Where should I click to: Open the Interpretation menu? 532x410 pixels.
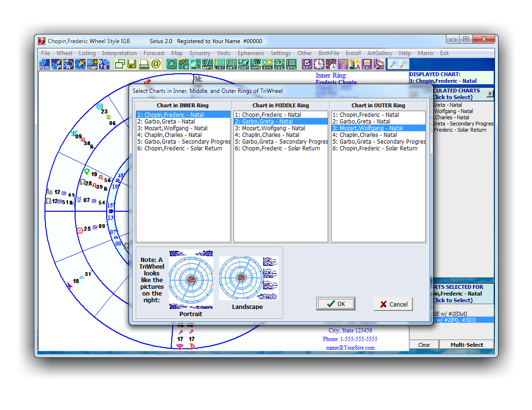pos(120,53)
